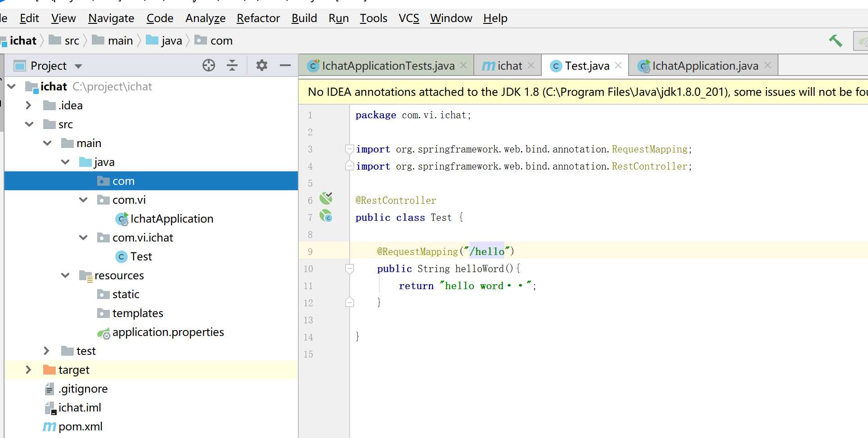Screen dimensions: 868x438
Task: Open the Build menu
Action: (x=304, y=18)
